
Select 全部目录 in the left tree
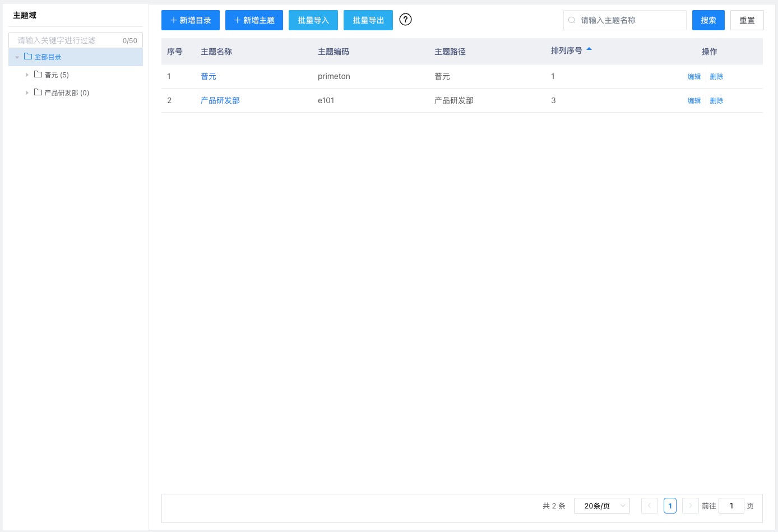tap(48, 56)
